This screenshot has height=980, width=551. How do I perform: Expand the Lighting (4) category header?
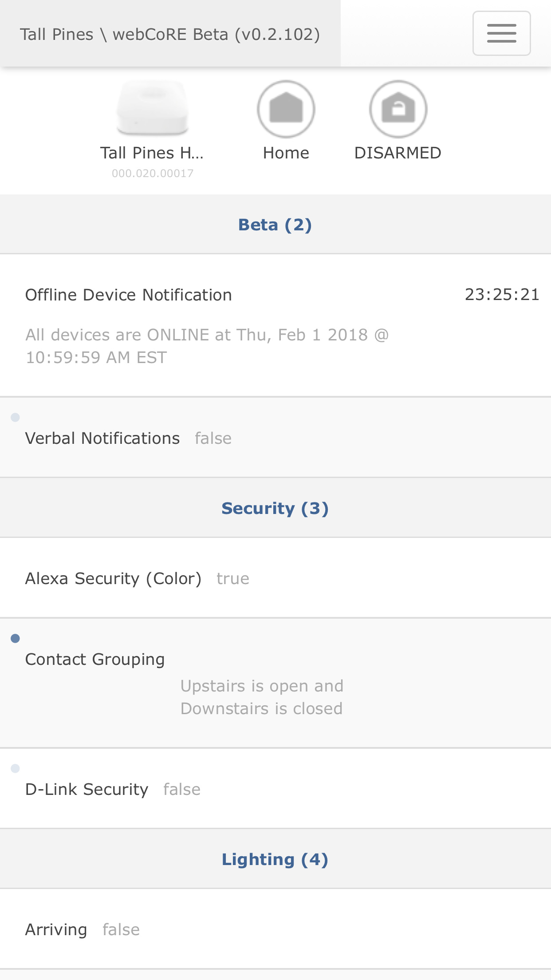[275, 859]
